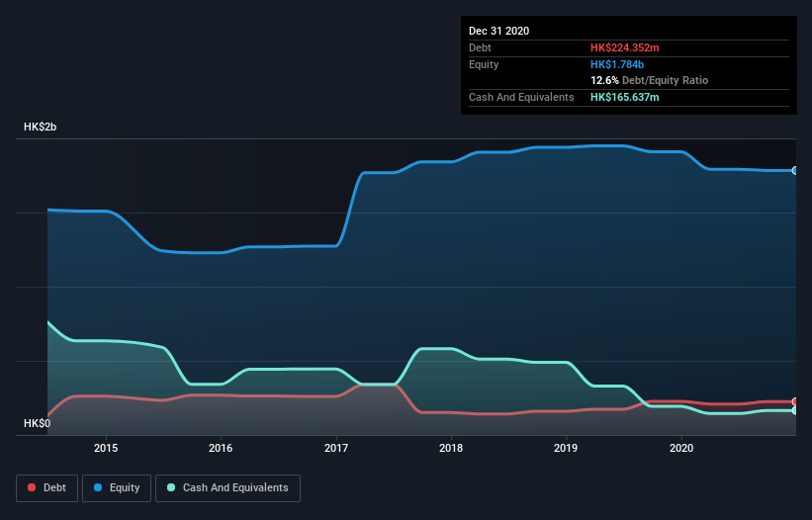Image resolution: width=812 pixels, height=520 pixels.
Task: Click the tooltip Debt label
Action: tap(480, 47)
